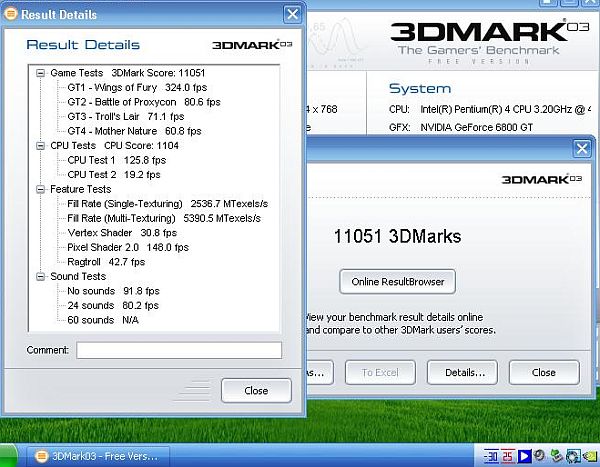
Task: Select Fill Rate (Single-Texturing) row
Action: (168, 204)
